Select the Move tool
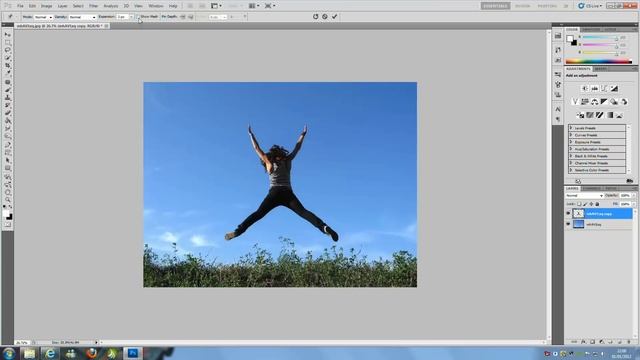This screenshot has width=640, height=360. coord(8,35)
